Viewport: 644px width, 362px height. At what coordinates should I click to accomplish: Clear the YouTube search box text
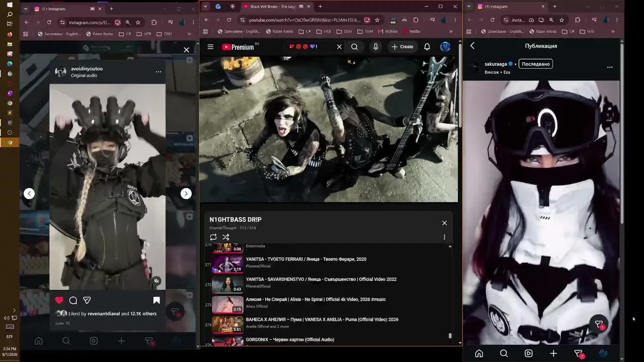tap(339, 47)
